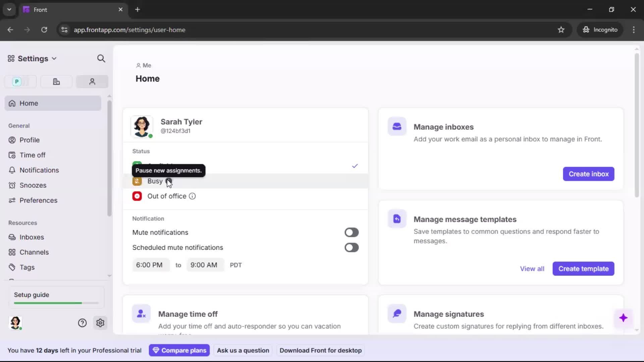This screenshot has width=644, height=362.
Task: Select the personal settings person icon
Action: pyautogui.click(x=92, y=81)
